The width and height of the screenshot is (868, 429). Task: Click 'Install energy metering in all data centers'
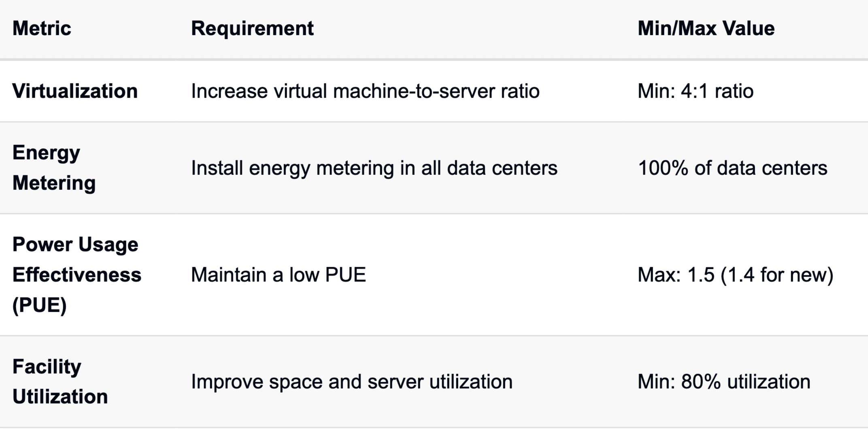coord(374,168)
